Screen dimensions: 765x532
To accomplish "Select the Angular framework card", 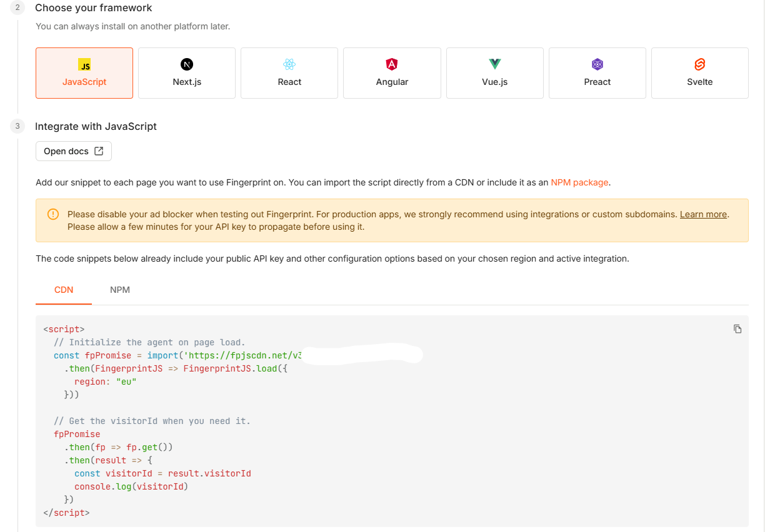I will [392, 73].
